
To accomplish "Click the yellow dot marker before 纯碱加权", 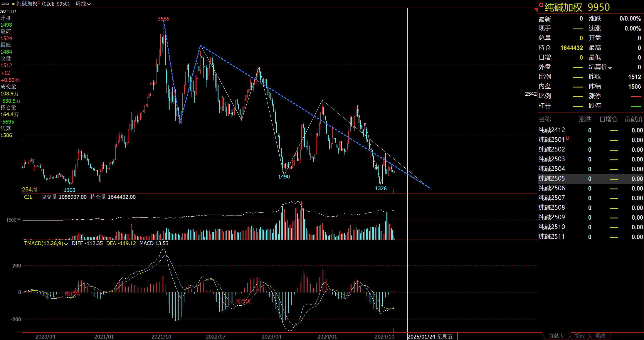I will click(x=14, y=4).
